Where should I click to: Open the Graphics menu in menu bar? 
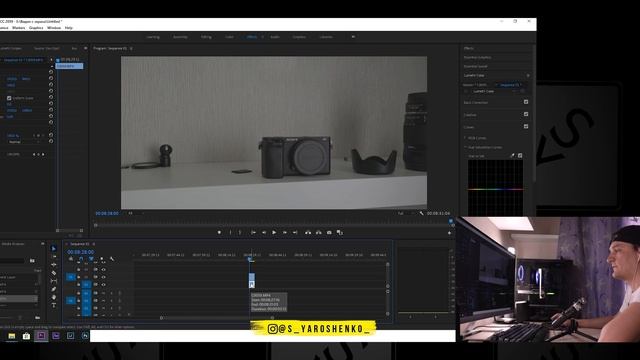tap(36, 28)
